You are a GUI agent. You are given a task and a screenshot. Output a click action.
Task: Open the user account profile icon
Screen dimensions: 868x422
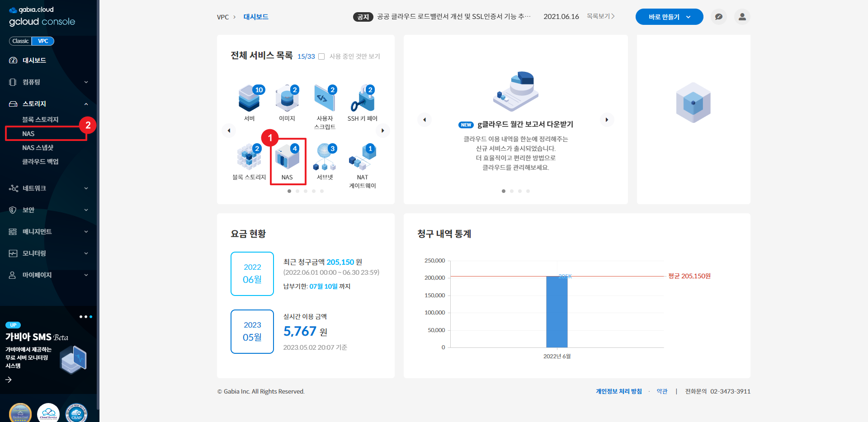pyautogui.click(x=742, y=17)
